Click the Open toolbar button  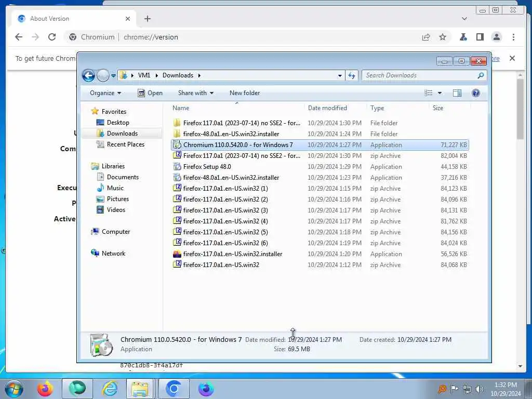click(150, 93)
